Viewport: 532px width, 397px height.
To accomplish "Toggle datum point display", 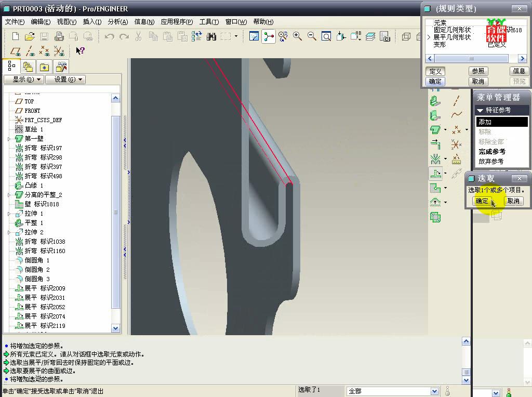I will (44, 51).
